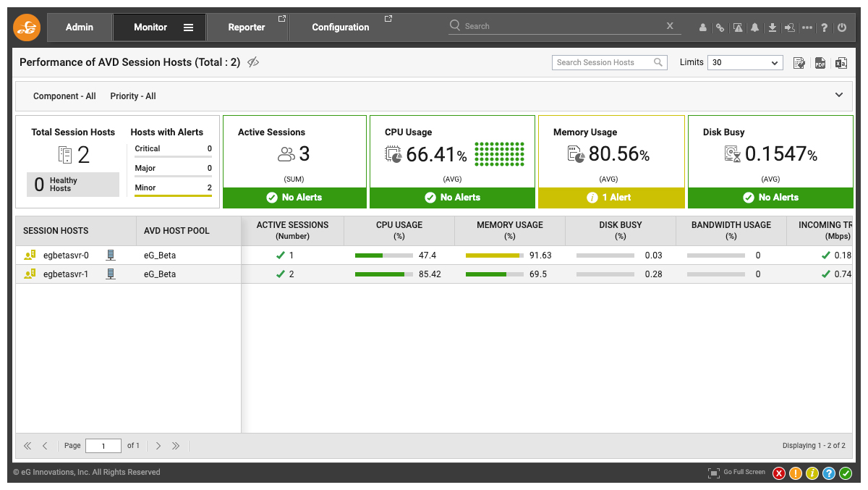868x490 pixels.
Task: Click the report checklist icon beside Limits
Action: 799,63
